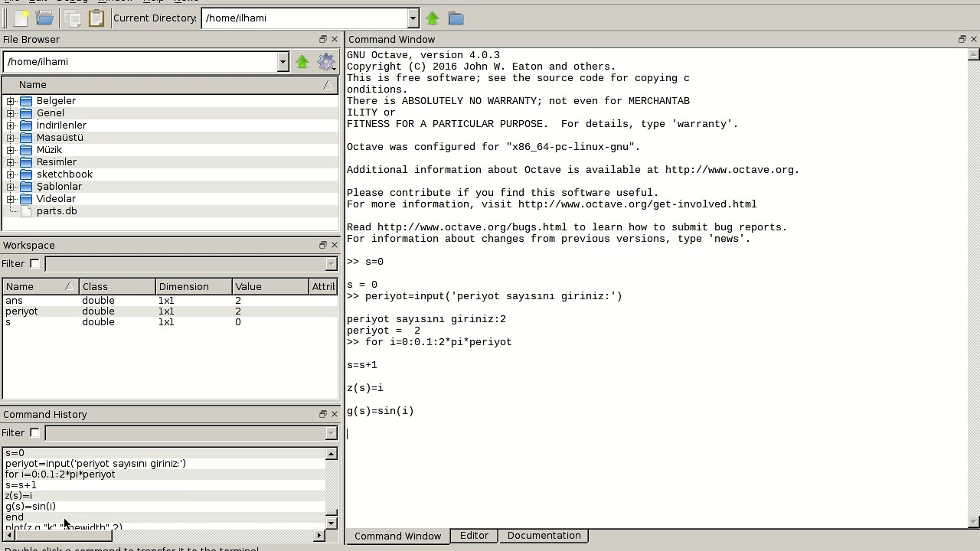Image resolution: width=980 pixels, height=551 pixels.
Task: Undock the Workspace panel
Action: 323,245
